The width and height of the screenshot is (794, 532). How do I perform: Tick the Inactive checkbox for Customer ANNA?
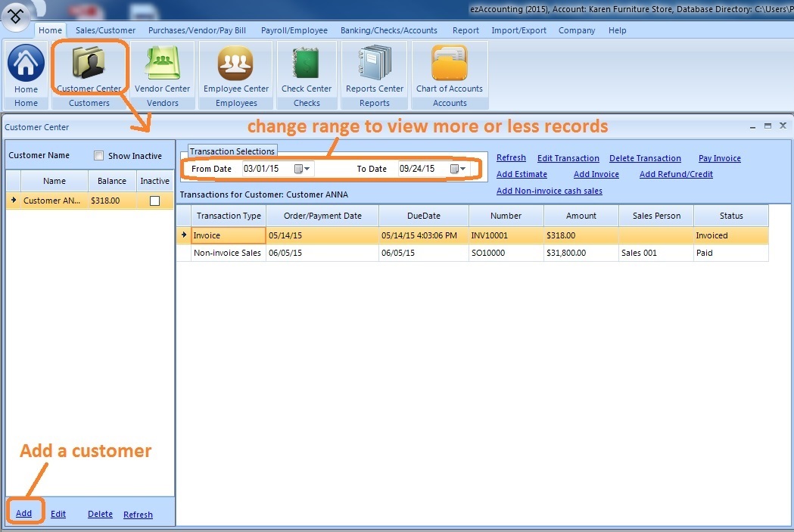[154, 201]
